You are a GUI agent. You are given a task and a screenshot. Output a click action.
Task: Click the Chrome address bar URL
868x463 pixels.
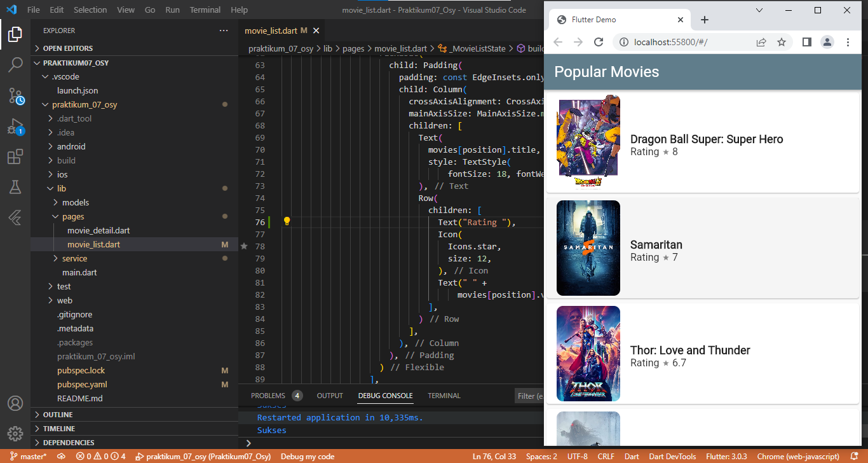(x=671, y=42)
